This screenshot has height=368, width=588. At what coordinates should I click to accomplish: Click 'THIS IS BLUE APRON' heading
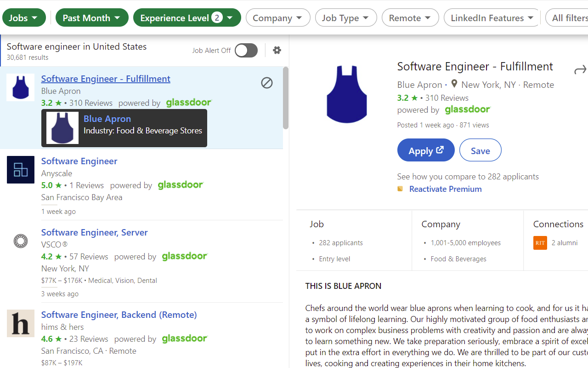343,286
